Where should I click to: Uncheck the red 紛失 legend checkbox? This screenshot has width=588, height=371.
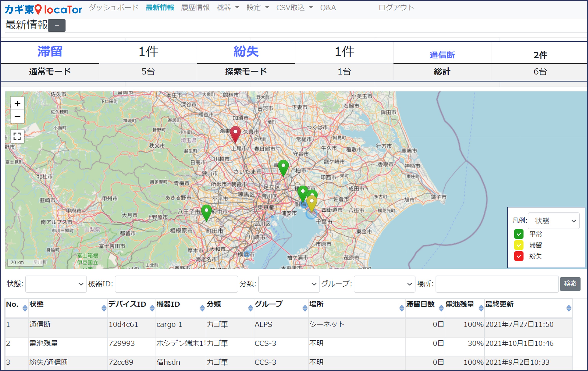[519, 256]
